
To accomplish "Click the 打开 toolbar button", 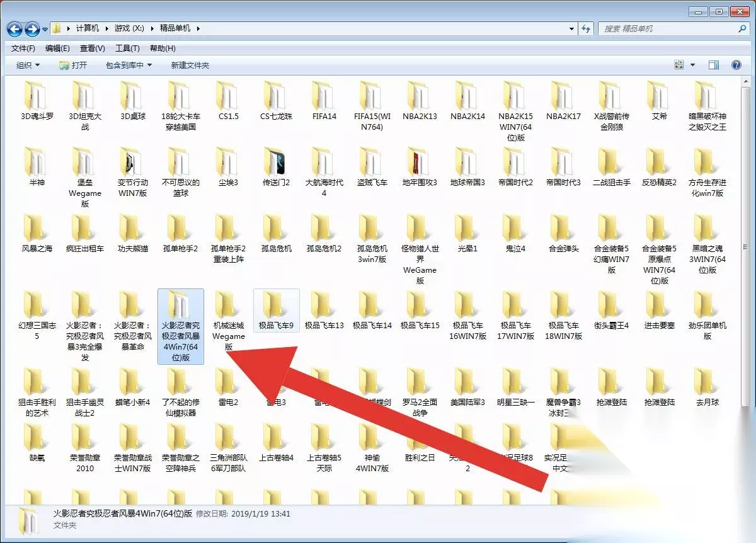I will [73, 66].
